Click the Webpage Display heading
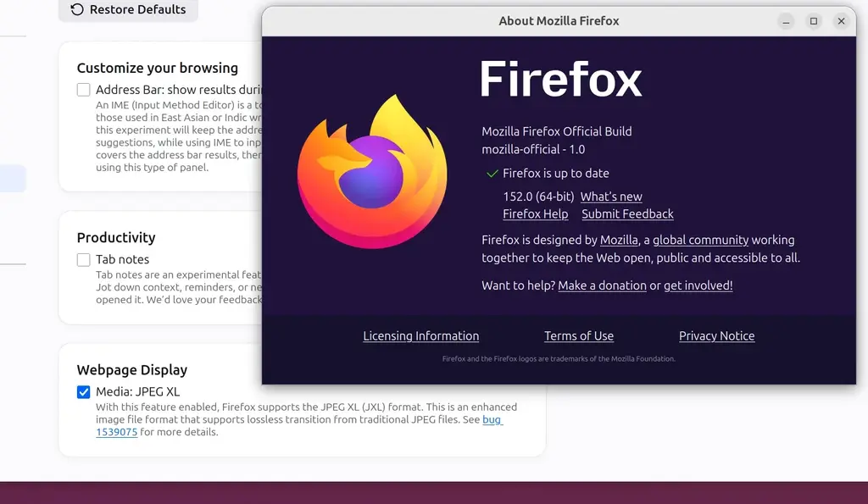The height and width of the screenshot is (504, 868). pyautogui.click(x=132, y=369)
